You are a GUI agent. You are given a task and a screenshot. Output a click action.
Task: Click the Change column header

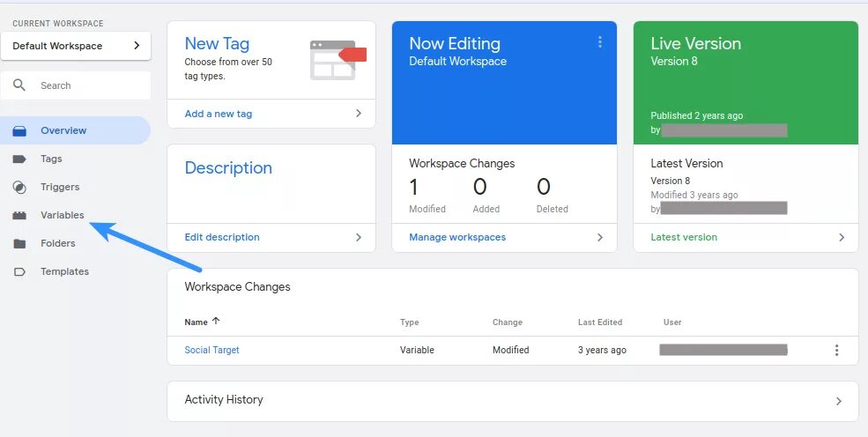(507, 322)
